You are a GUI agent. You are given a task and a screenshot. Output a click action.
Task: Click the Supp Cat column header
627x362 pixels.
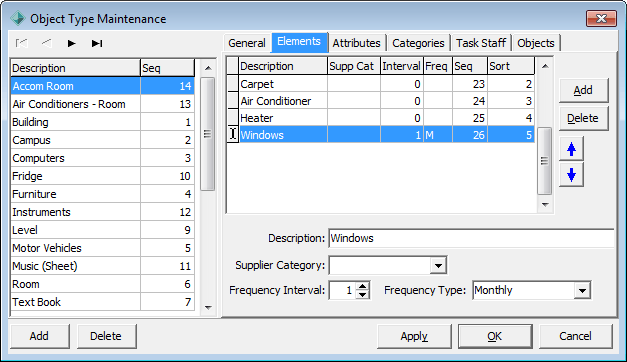click(353, 66)
